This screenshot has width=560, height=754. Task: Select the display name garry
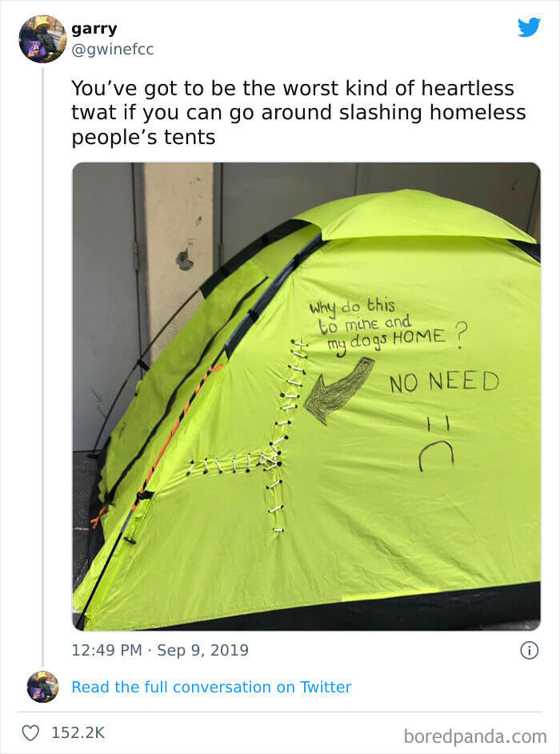click(94, 29)
